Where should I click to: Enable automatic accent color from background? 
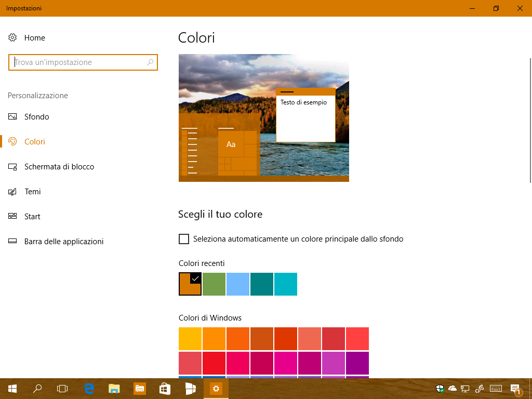click(x=184, y=239)
